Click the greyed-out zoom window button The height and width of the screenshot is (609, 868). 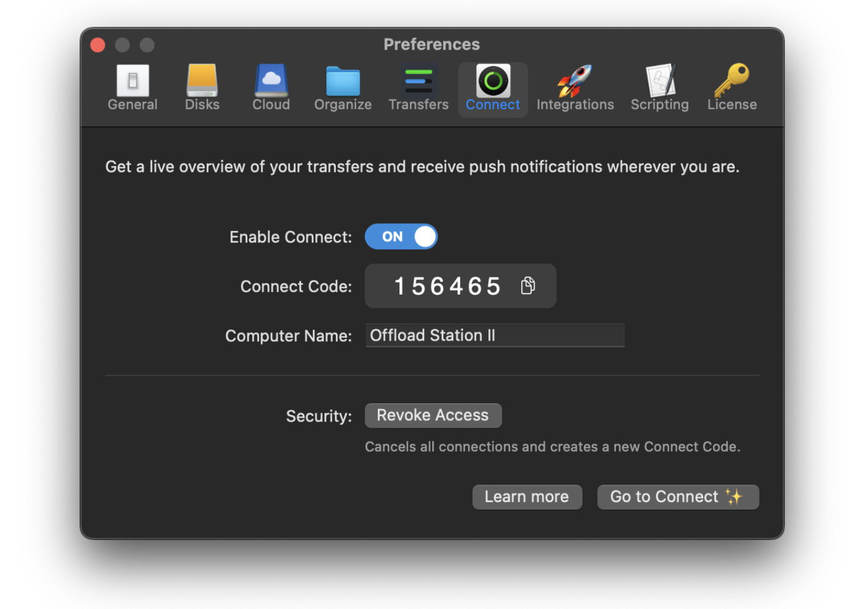[147, 45]
